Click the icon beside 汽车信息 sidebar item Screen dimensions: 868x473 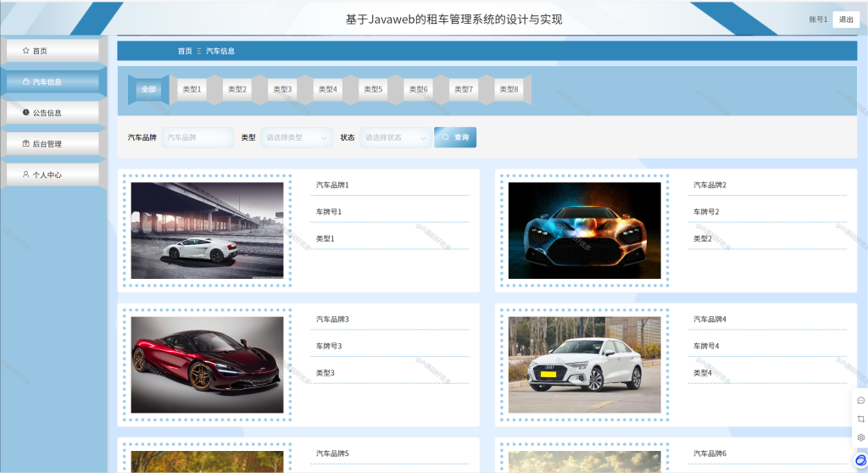(x=25, y=81)
